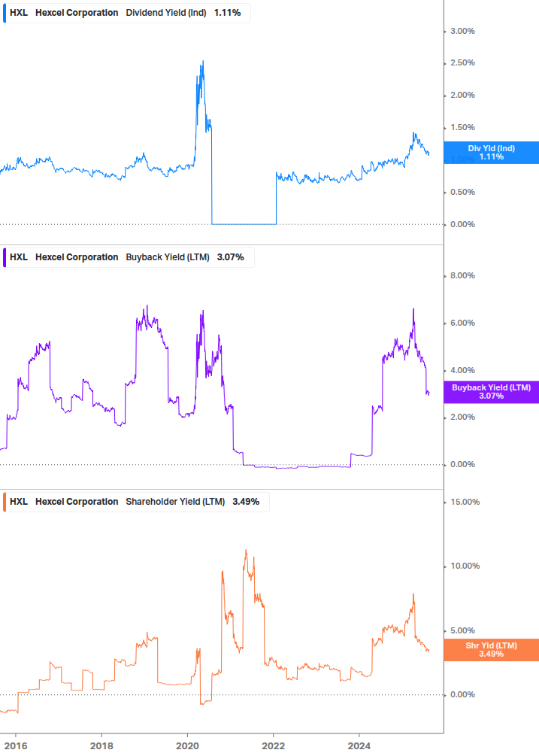Click the 8.00% tick on buyback yield axis
The image size is (539, 756).
462,275
